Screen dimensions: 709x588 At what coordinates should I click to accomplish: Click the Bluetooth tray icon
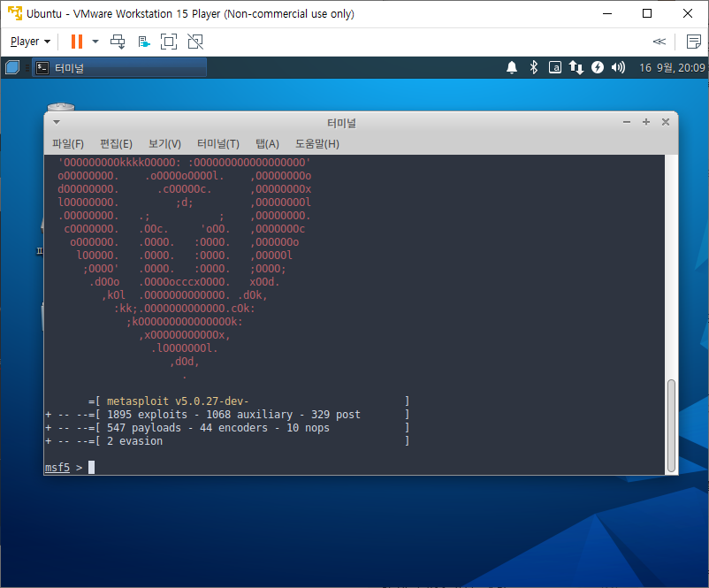click(534, 67)
